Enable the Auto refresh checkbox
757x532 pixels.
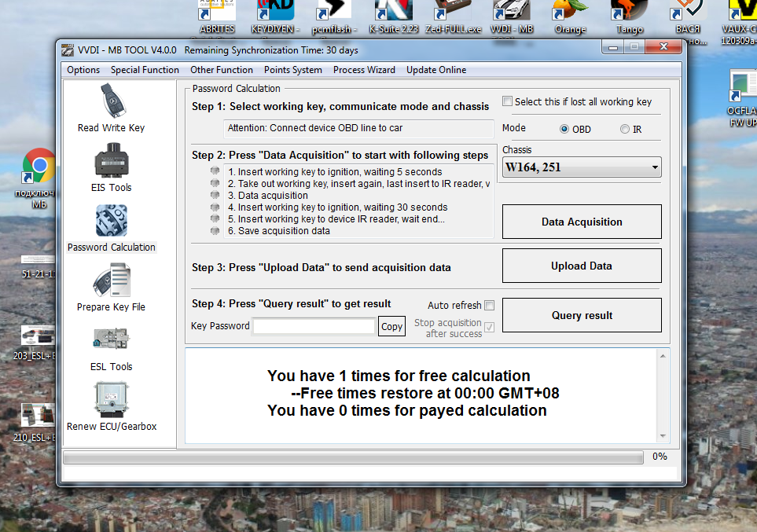[490, 305]
